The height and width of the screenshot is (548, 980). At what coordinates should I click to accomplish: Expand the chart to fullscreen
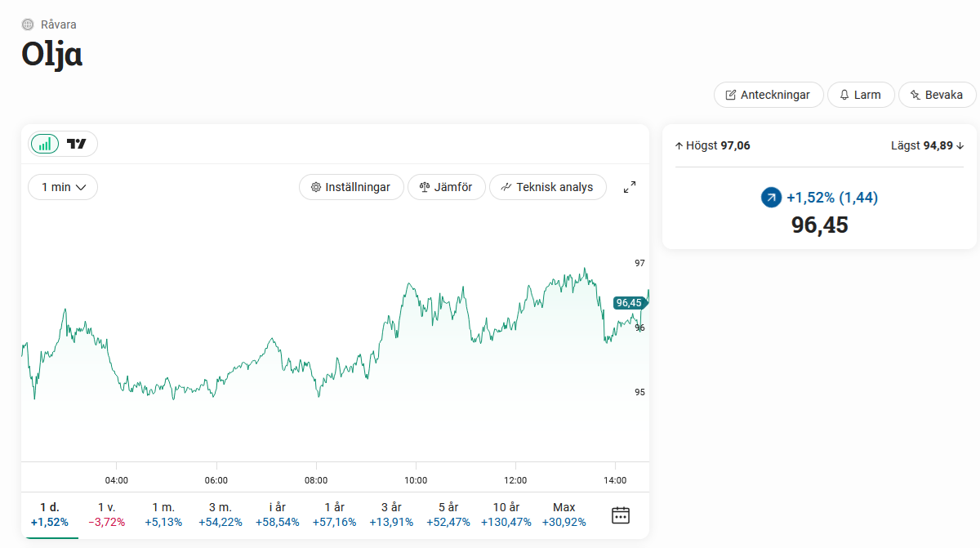coord(630,187)
